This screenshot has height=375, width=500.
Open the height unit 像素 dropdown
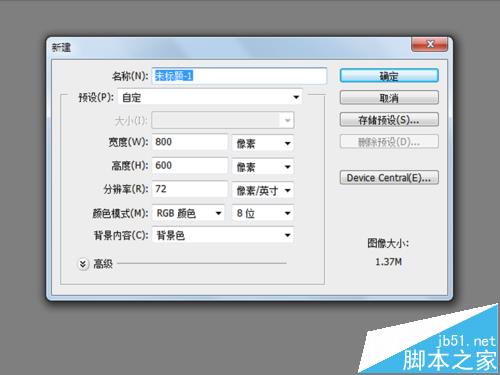[x=263, y=167]
